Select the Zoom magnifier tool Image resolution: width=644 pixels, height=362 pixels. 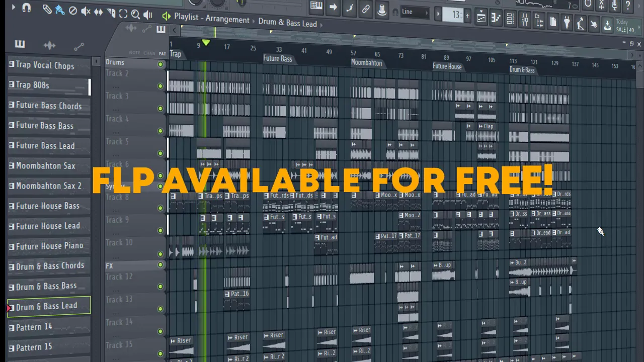136,15
